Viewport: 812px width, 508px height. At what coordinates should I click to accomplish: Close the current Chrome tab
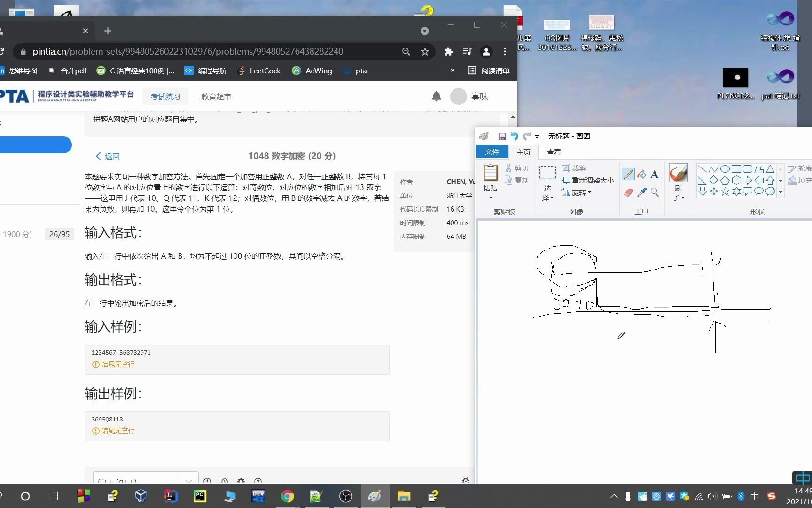click(x=86, y=31)
